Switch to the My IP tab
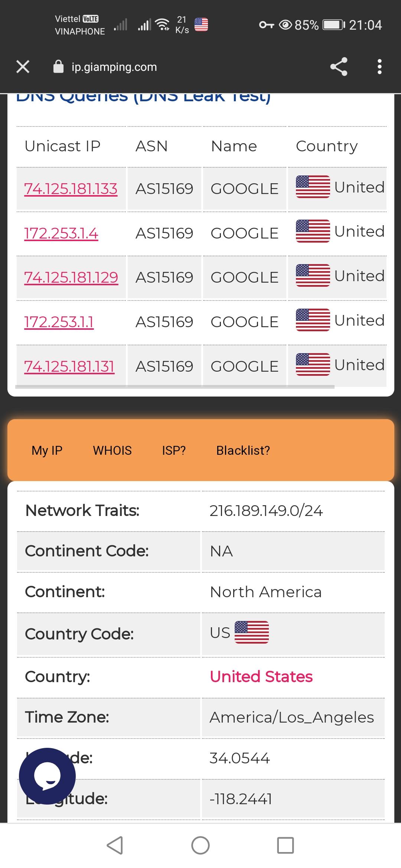 click(47, 450)
